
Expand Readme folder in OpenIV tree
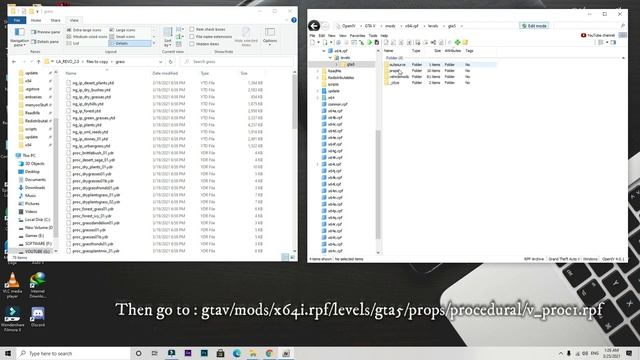(318, 71)
